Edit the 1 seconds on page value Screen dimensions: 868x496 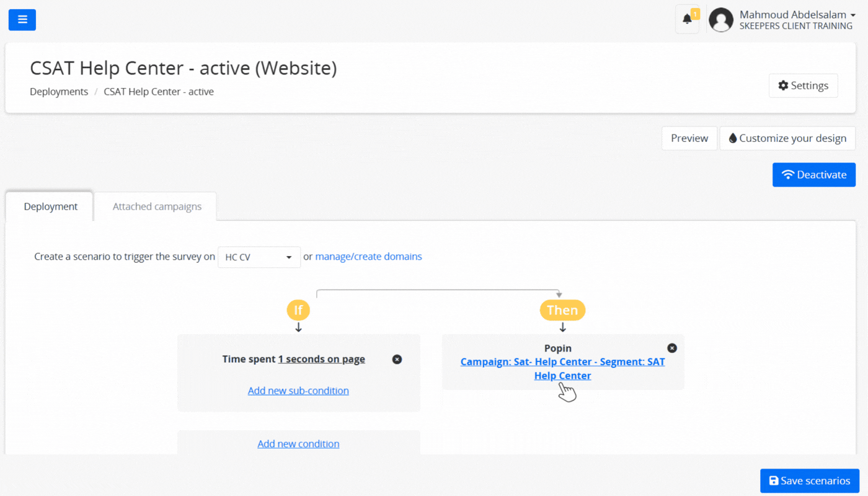coord(321,359)
